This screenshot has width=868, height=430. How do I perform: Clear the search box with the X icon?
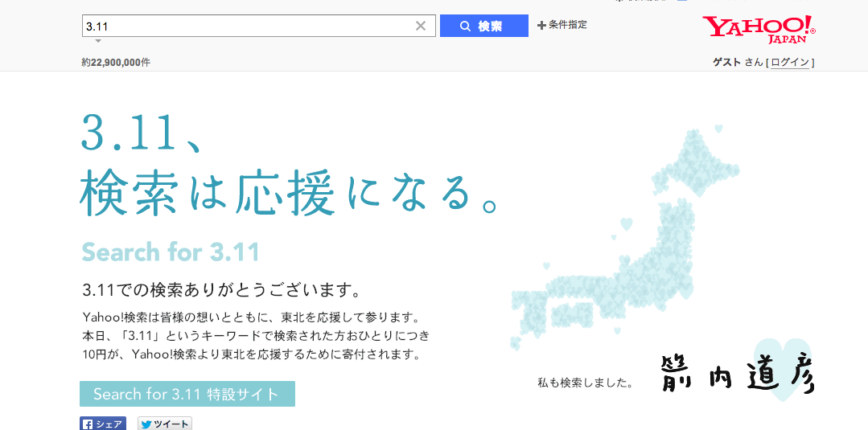421,26
